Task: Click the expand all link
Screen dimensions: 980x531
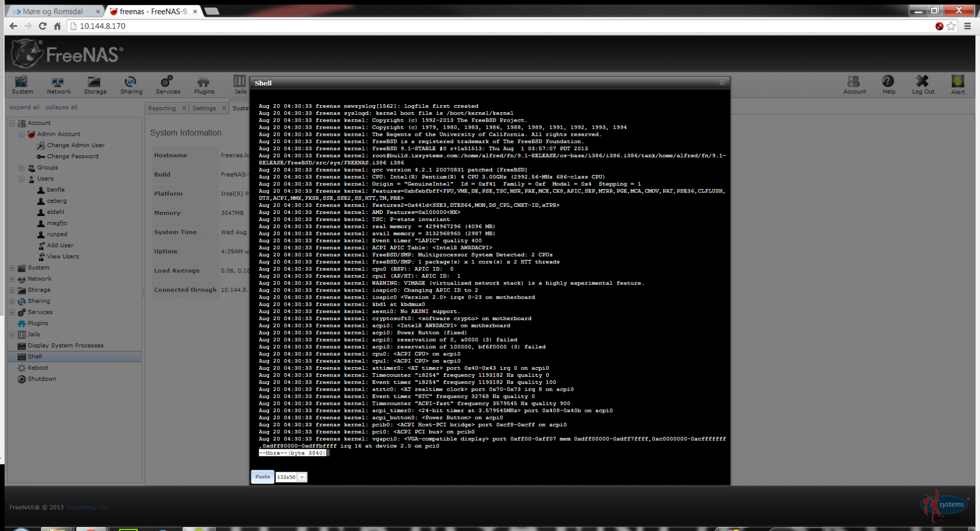Action: [24, 107]
